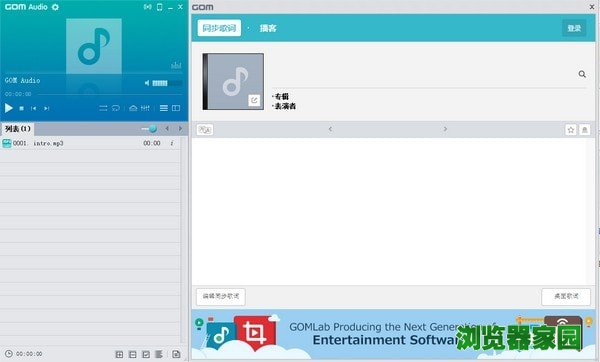Image resolution: width=600 pixels, height=362 pixels.
Task: Click the album cover thumbnail
Action: pos(233,82)
